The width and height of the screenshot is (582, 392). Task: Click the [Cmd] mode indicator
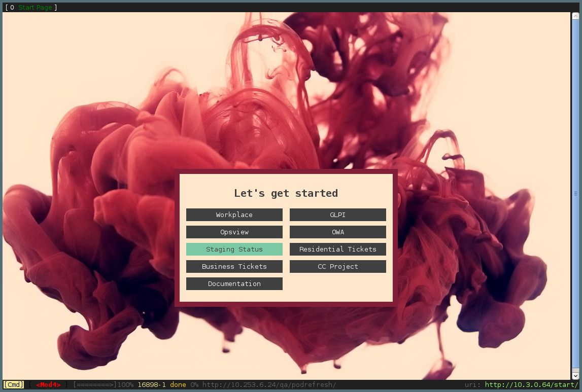click(13, 385)
